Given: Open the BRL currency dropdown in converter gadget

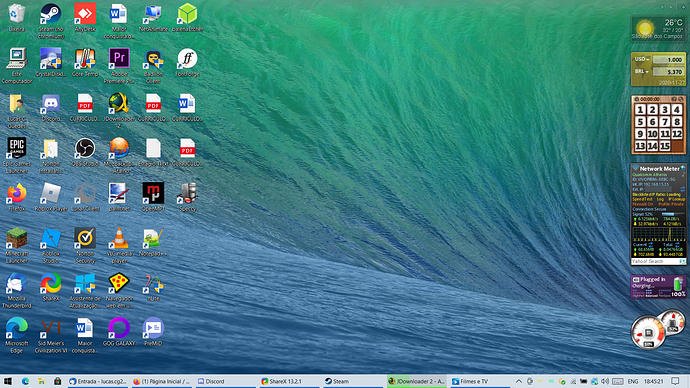Looking at the screenshot, I should click(x=642, y=71).
